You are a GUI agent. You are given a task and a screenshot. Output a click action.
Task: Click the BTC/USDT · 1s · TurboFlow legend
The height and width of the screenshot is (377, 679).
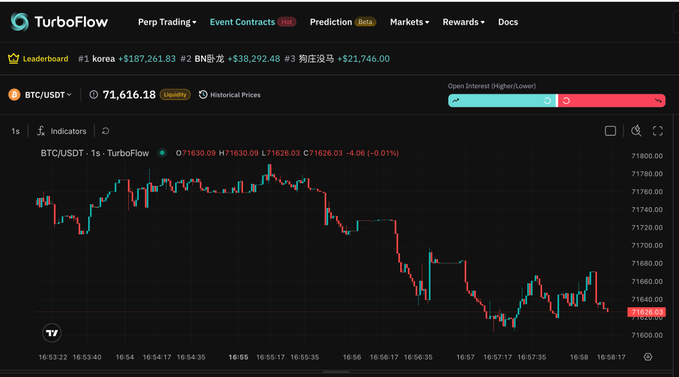click(95, 153)
